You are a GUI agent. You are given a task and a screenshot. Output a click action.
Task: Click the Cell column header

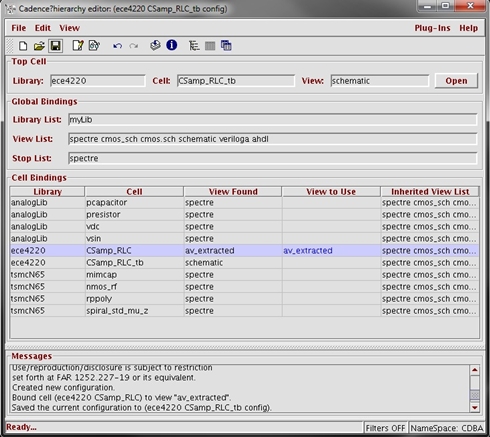(x=134, y=192)
